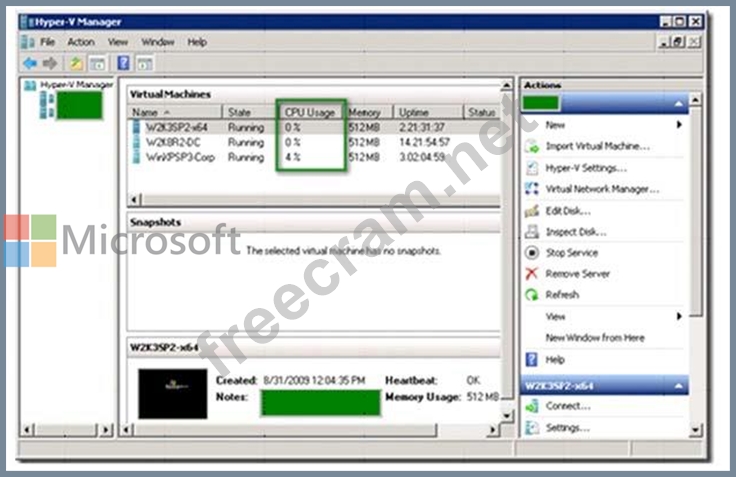Click Remove Server action
Image resolution: width=736 pixels, height=477 pixels.
coord(577,274)
